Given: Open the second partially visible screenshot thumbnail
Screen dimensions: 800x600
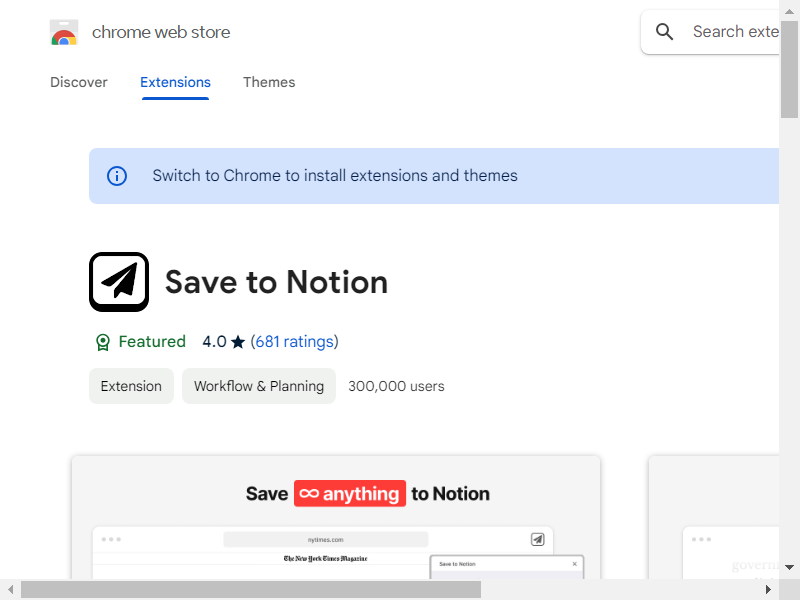Looking at the screenshot, I should tap(714, 517).
